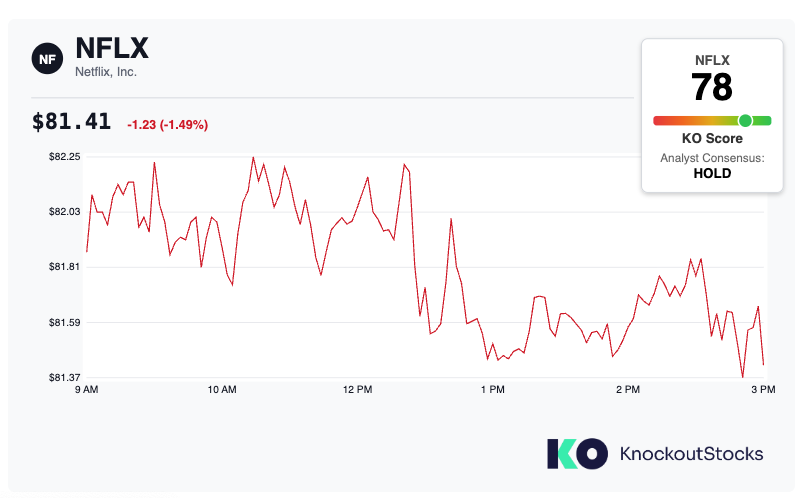The height and width of the screenshot is (498, 801).
Task: Click the NFLX label in score card
Action: (712, 60)
